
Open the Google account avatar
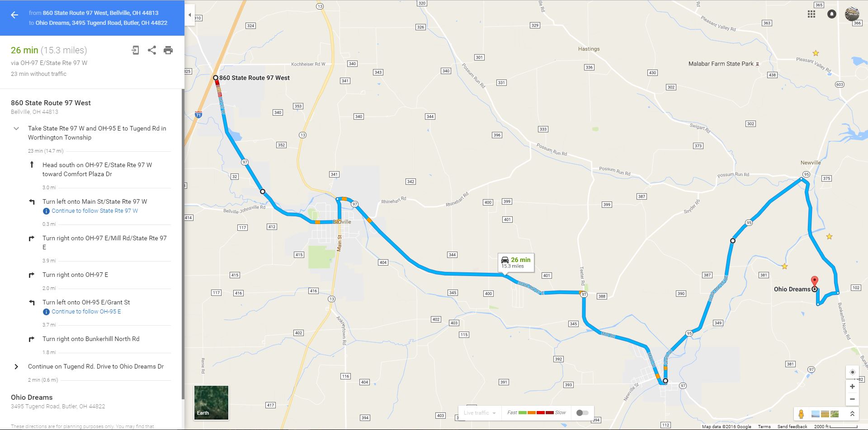(852, 14)
